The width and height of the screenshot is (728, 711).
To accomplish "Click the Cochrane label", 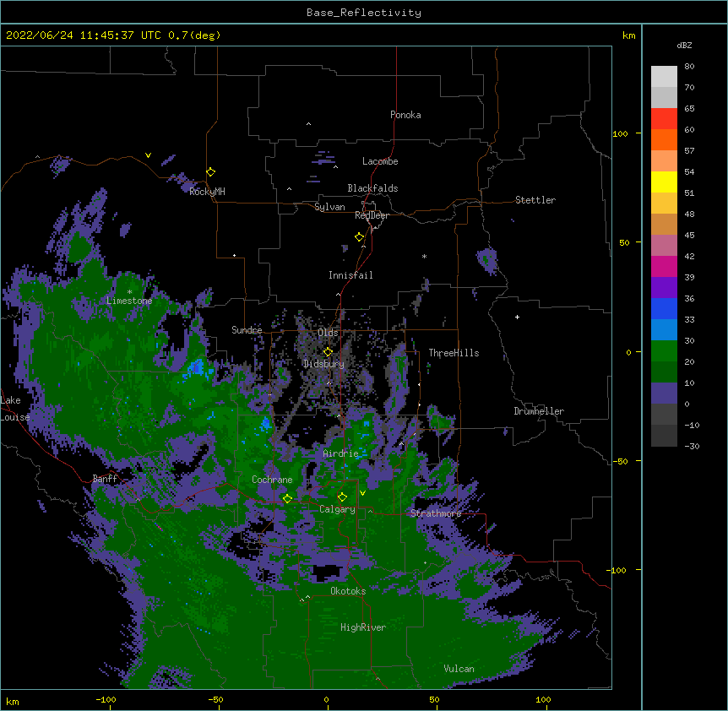I will (x=272, y=480).
